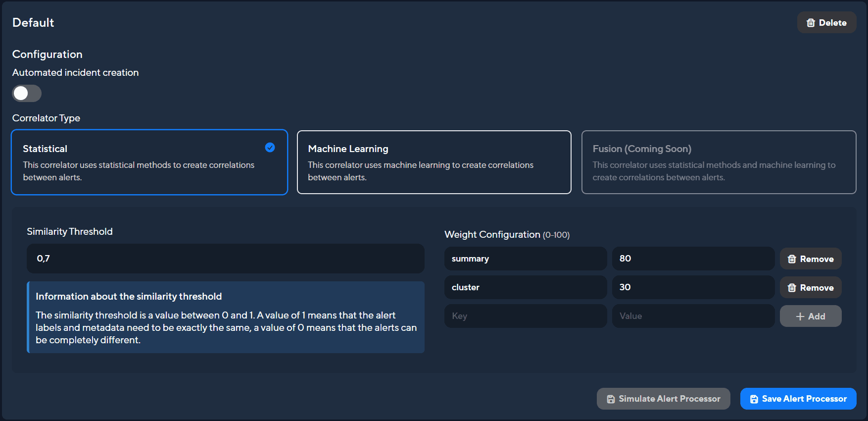Click the blue checkmark on Statistical card

(270, 148)
